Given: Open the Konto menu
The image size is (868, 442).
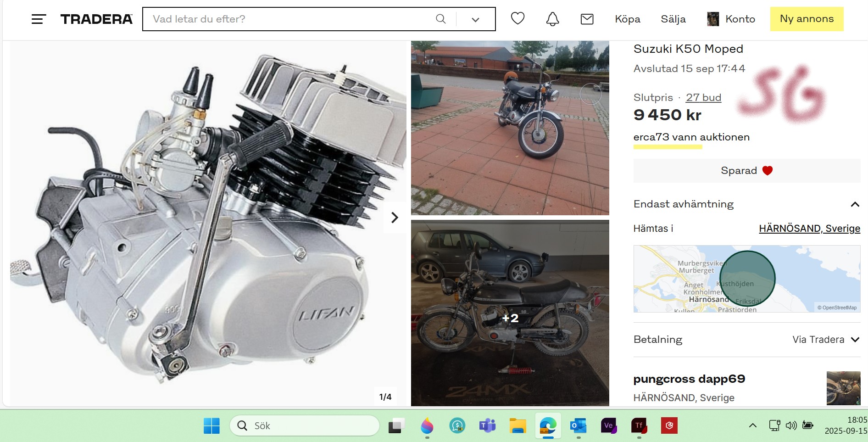Looking at the screenshot, I should tap(740, 19).
